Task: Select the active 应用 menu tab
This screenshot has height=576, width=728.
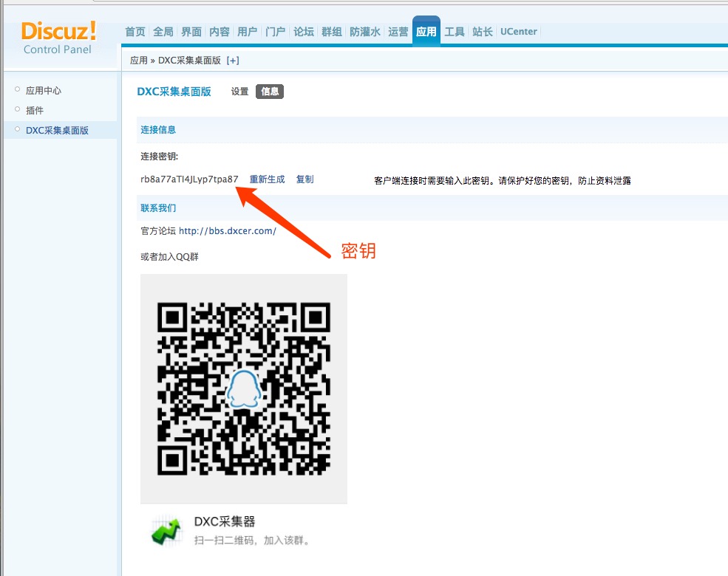Action: tap(426, 32)
